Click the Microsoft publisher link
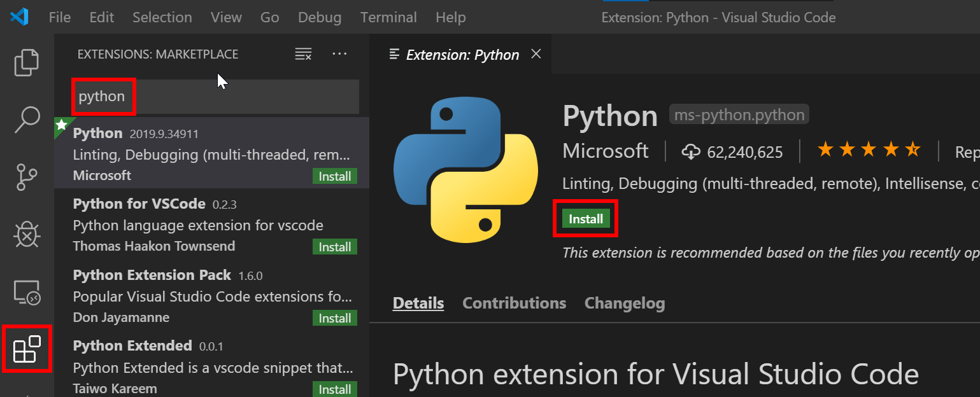The height and width of the screenshot is (397, 980). click(606, 151)
